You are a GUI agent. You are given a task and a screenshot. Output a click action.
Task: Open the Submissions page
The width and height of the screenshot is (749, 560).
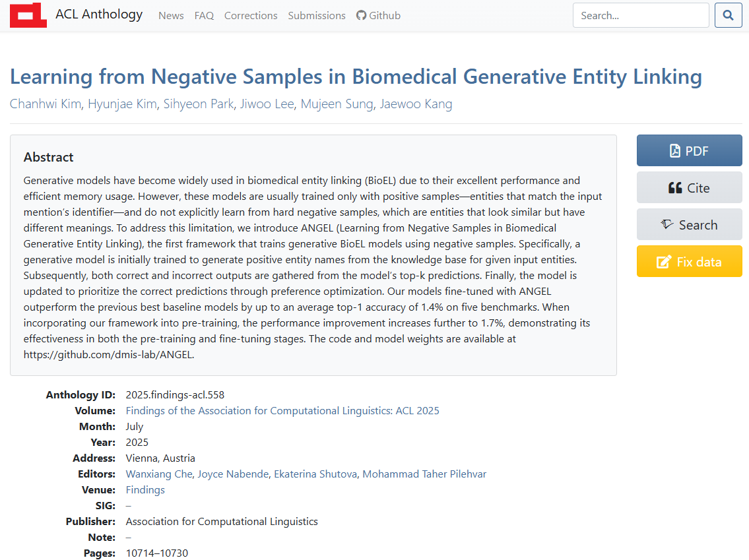pos(317,15)
